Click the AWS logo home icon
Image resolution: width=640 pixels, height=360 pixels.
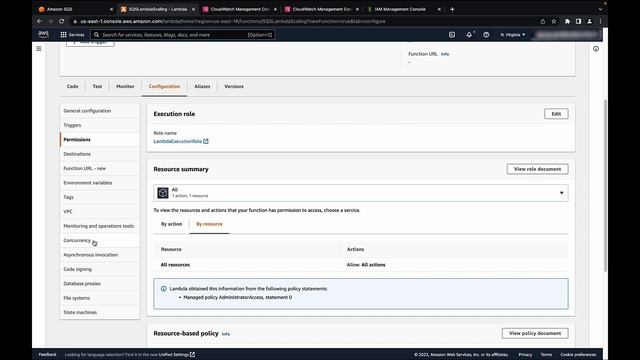(43, 35)
